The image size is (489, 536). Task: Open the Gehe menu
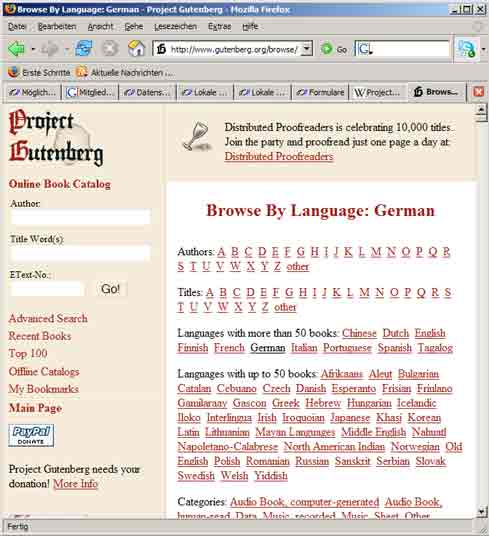[x=134, y=27]
